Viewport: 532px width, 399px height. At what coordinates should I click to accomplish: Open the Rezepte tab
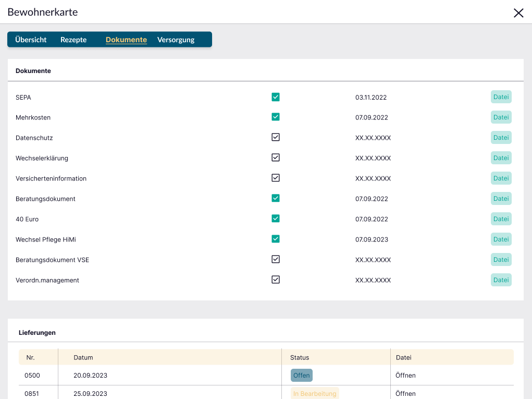tap(73, 40)
